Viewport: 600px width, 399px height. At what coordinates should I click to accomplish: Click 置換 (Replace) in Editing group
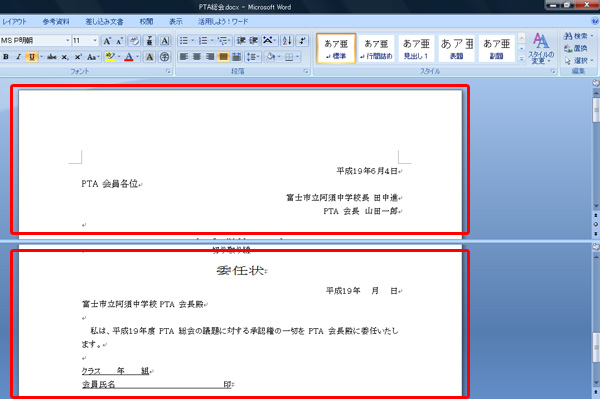pyautogui.click(x=576, y=49)
